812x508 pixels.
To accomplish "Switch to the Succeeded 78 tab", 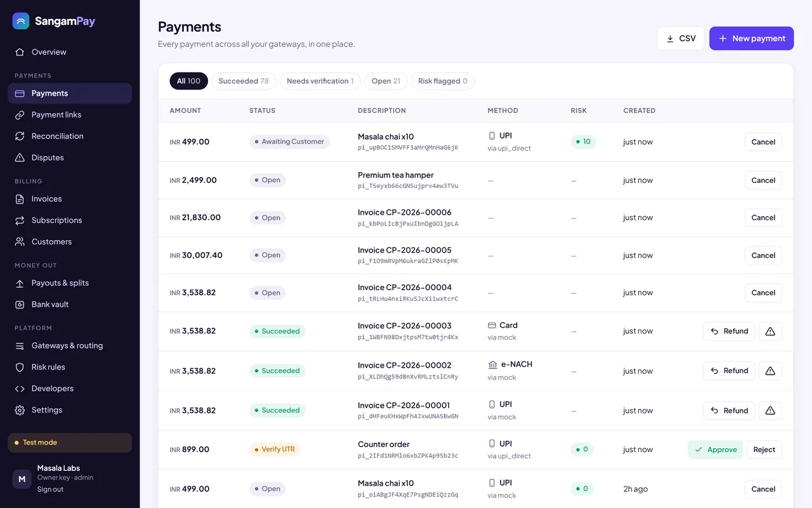I will pyautogui.click(x=244, y=81).
